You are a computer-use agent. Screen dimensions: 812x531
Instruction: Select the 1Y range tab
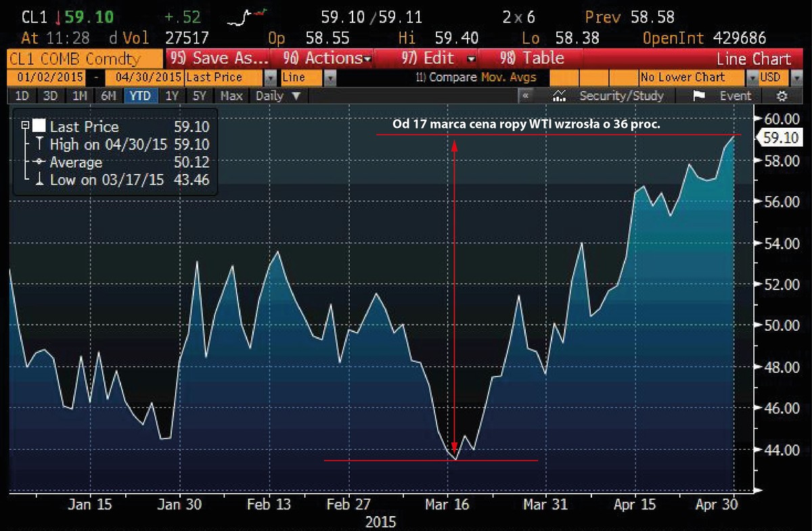tap(173, 95)
